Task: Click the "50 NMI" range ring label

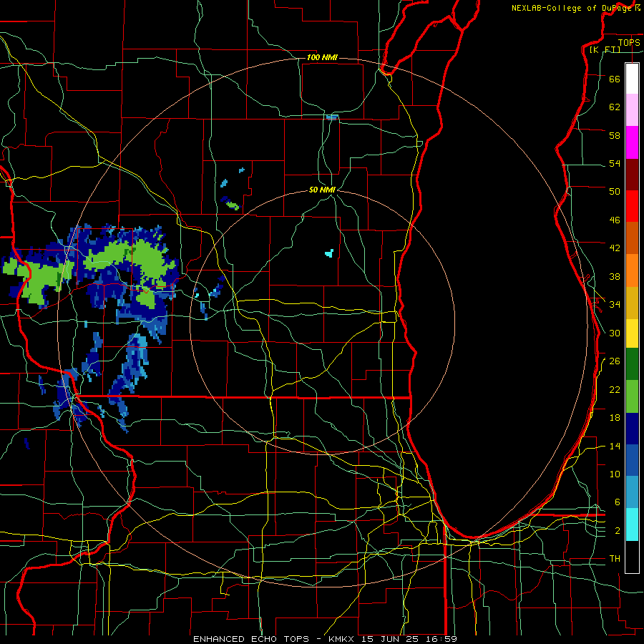Action: [322, 190]
